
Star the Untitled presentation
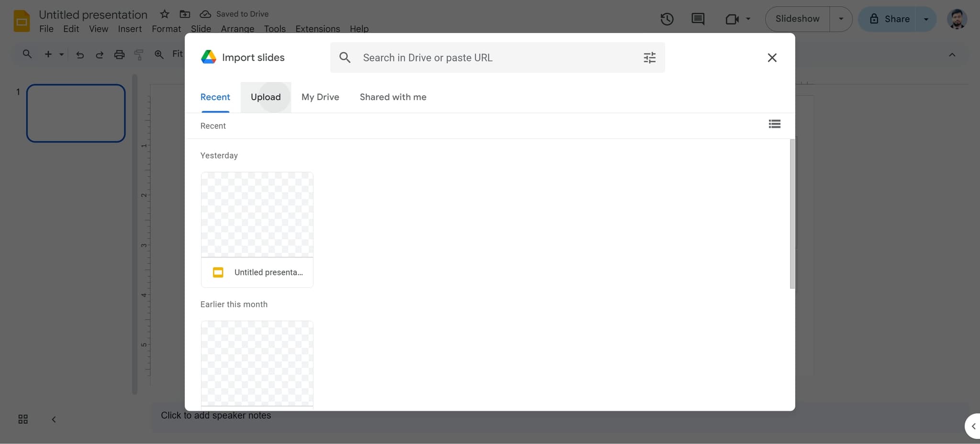(x=165, y=14)
